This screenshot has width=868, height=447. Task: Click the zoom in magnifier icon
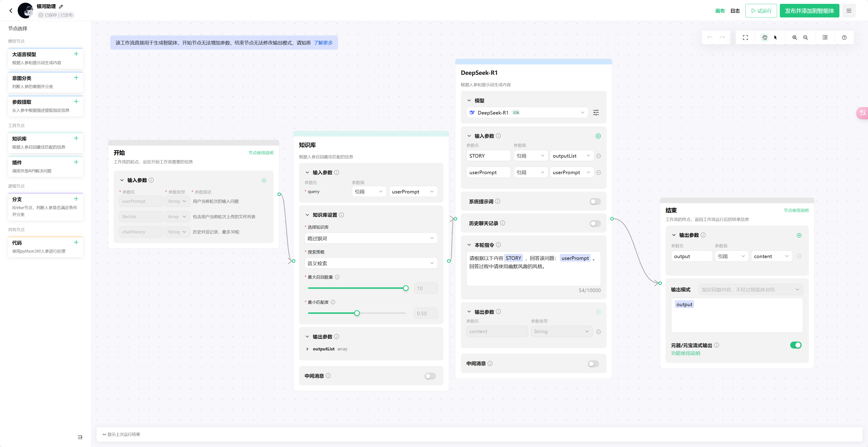pyautogui.click(x=795, y=37)
